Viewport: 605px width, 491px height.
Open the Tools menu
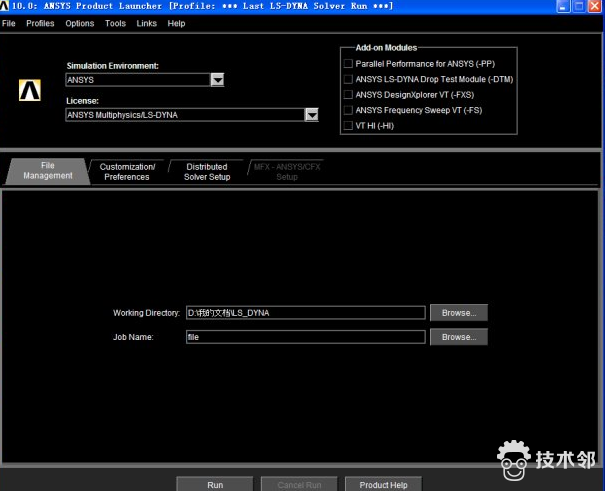pyautogui.click(x=116, y=23)
